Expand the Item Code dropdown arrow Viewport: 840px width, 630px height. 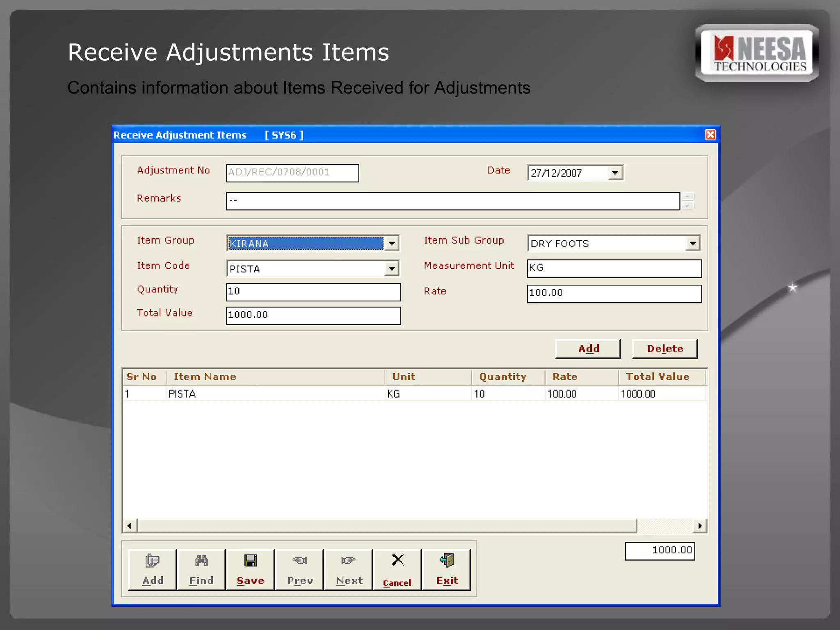point(392,269)
